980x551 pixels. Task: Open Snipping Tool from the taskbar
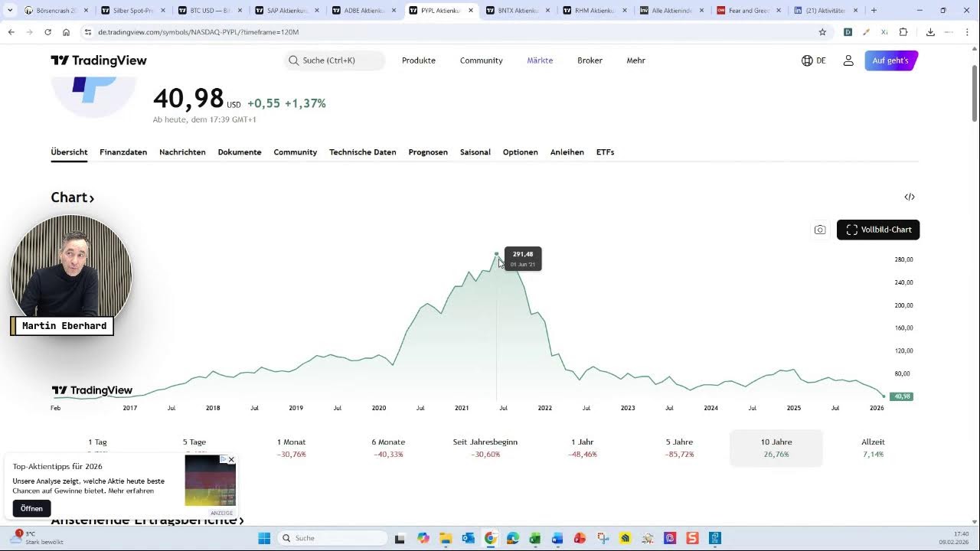[x=603, y=538]
